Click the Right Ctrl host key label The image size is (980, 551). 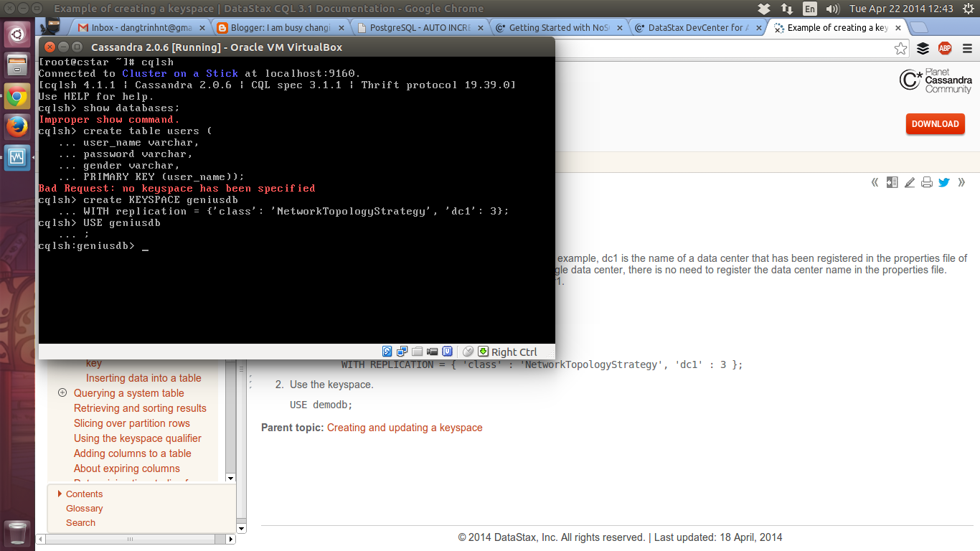point(514,352)
